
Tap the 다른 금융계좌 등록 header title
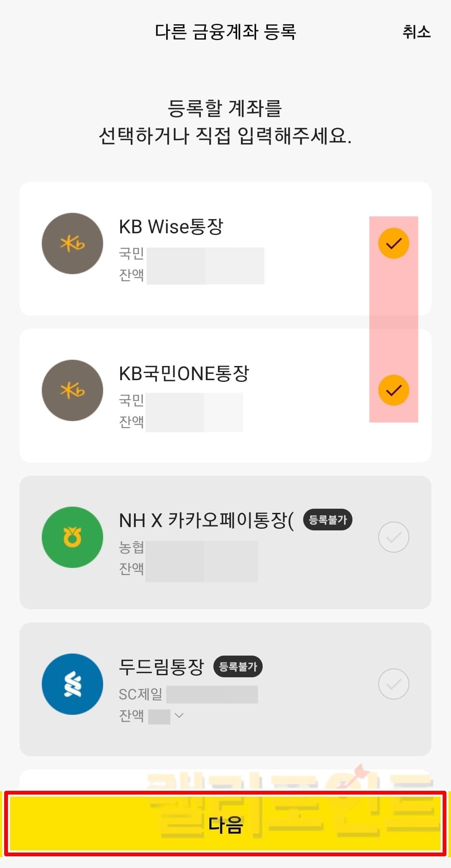[225, 32]
